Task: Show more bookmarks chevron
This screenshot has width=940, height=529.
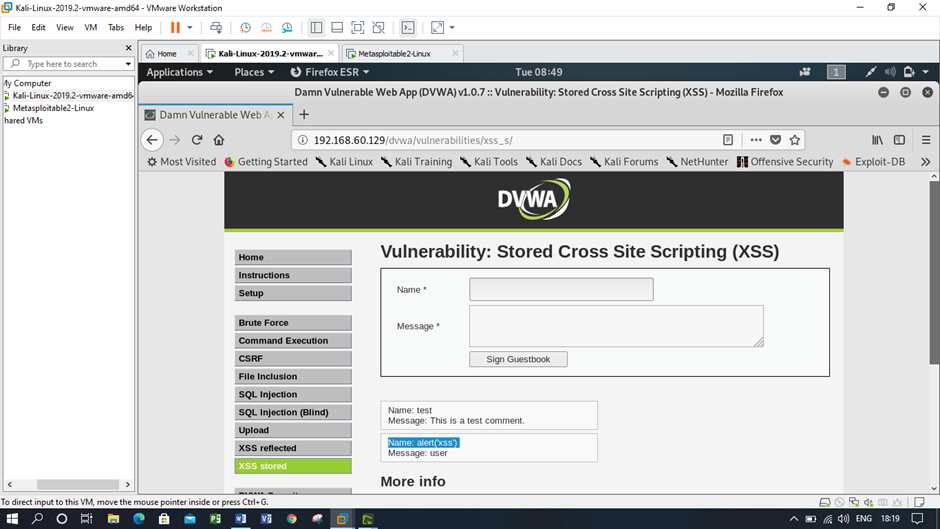Action: pyautogui.click(x=926, y=162)
